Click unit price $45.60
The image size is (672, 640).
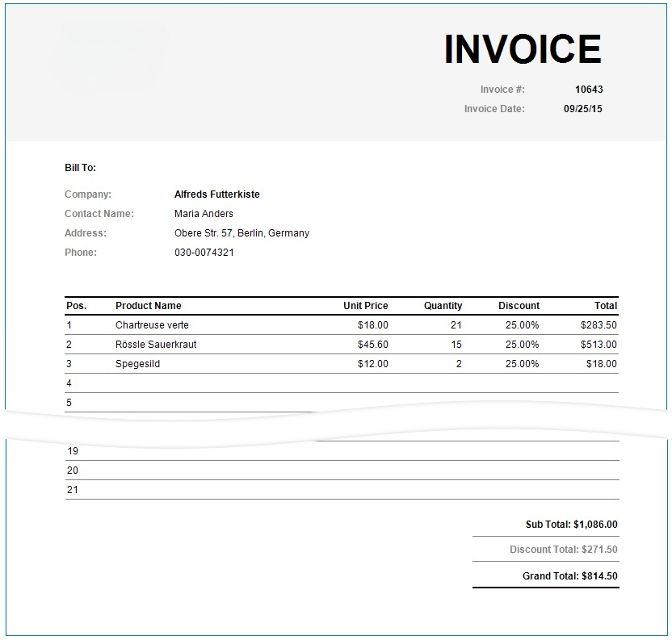tap(373, 344)
